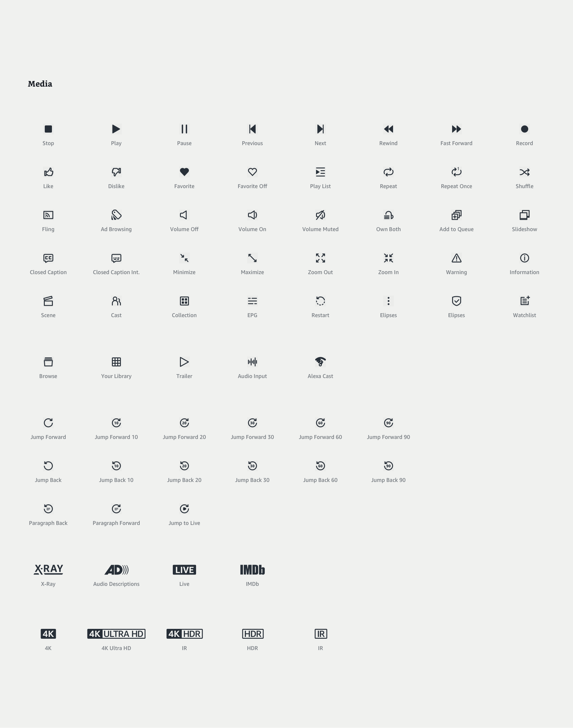Select the Watchlist icon
The image size is (573, 728).
point(525,300)
